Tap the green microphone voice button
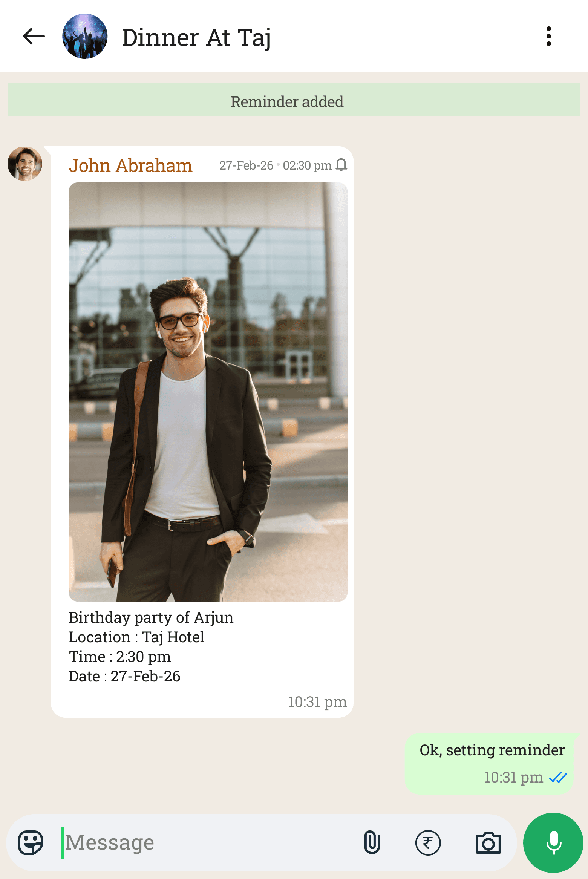 point(553,843)
